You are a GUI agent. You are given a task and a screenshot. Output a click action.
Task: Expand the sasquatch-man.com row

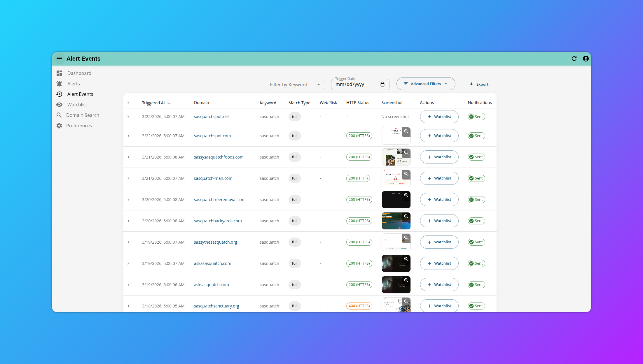(128, 178)
